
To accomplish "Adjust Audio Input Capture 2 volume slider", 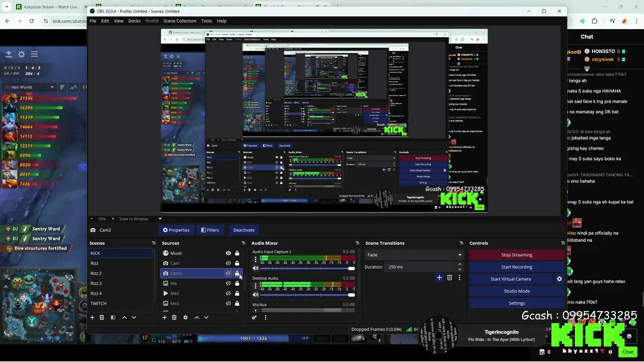I will (x=307, y=268).
